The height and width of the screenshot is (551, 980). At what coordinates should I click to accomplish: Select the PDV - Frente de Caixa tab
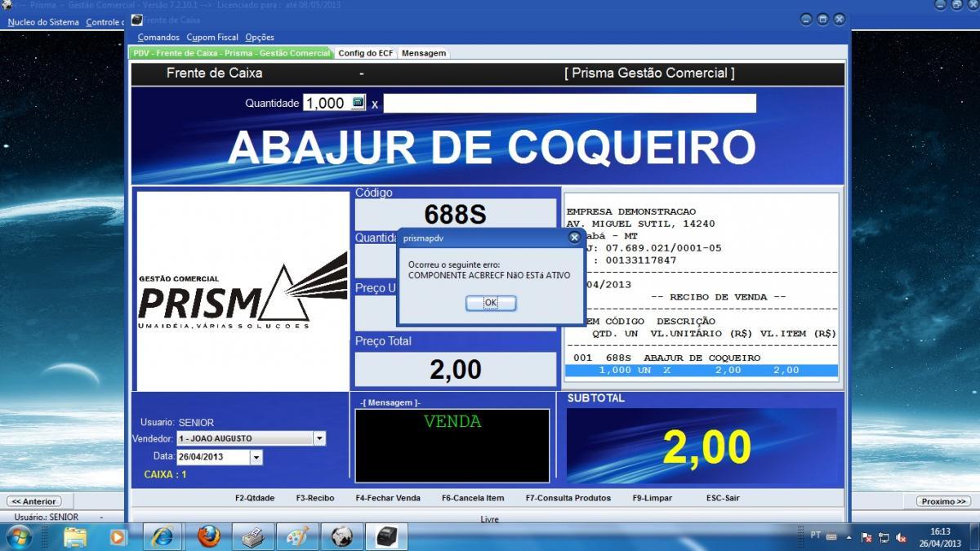(232, 53)
